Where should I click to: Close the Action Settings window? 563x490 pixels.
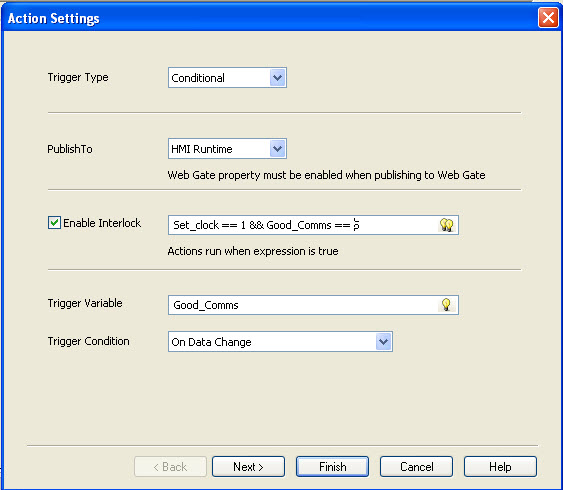tap(548, 18)
